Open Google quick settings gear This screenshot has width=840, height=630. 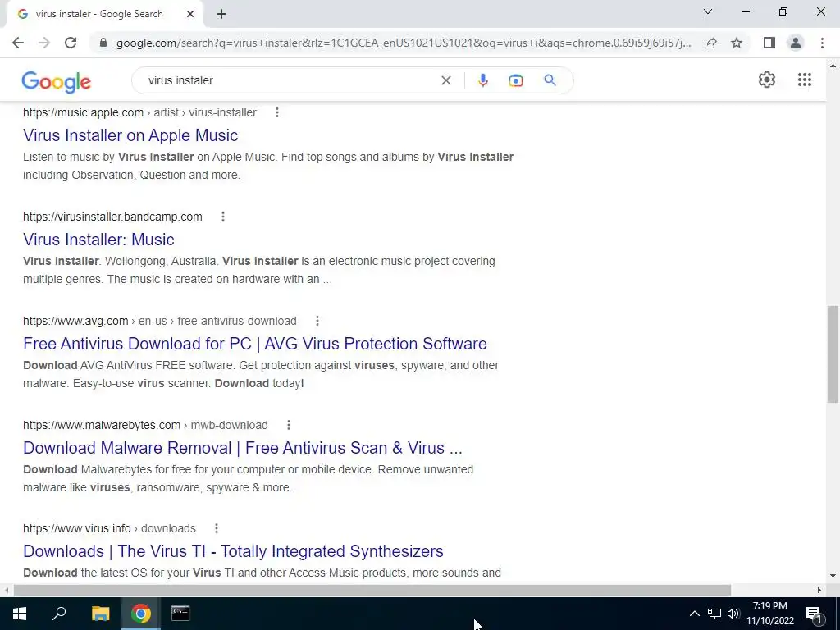click(767, 80)
